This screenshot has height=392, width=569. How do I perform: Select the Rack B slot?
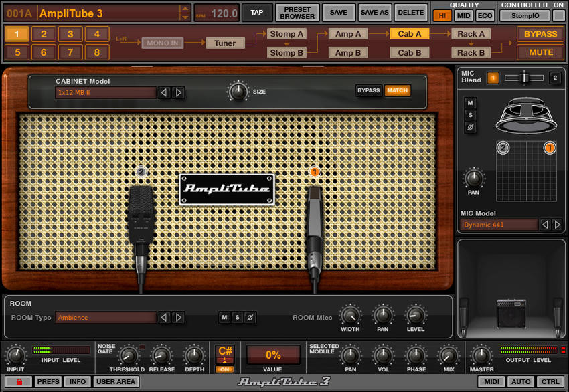pos(471,52)
